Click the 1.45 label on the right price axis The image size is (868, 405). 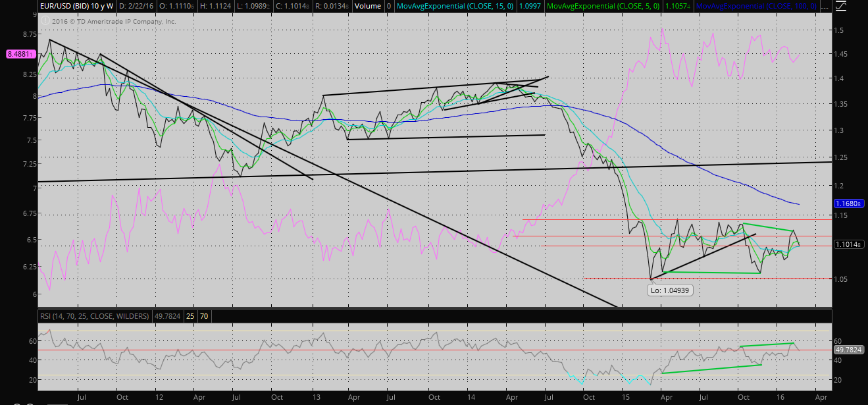842,54
